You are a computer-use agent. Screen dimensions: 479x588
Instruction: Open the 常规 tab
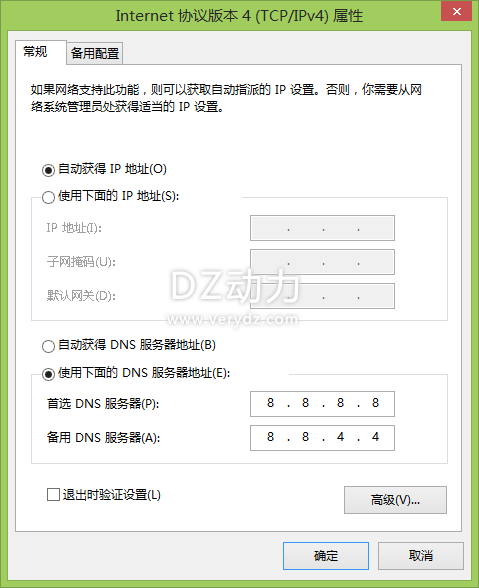pyautogui.click(x=36, y=52)
